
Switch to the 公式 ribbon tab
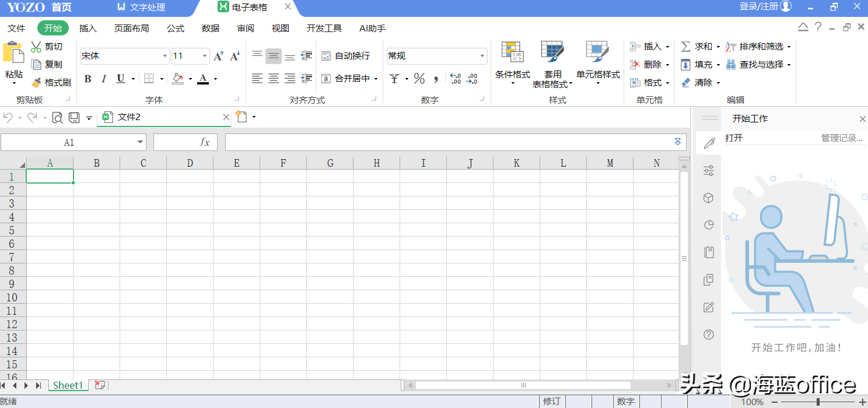[x=176, y=28]
